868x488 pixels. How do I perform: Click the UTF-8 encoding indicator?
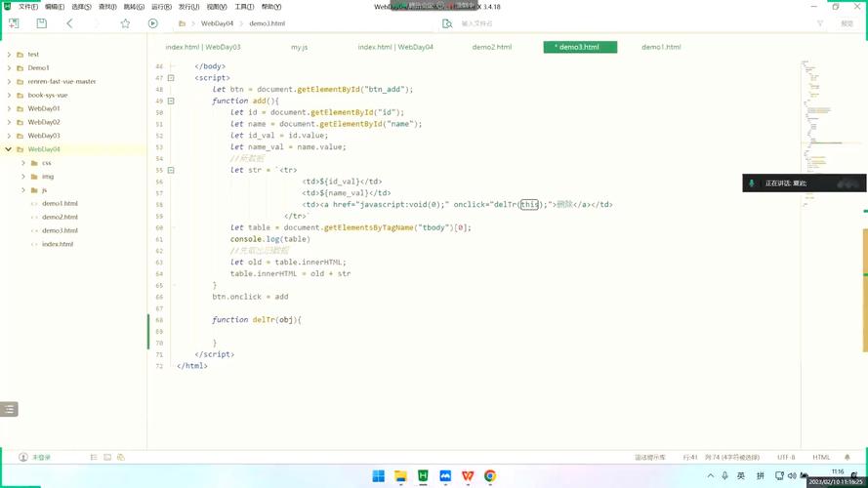(786, 458)
